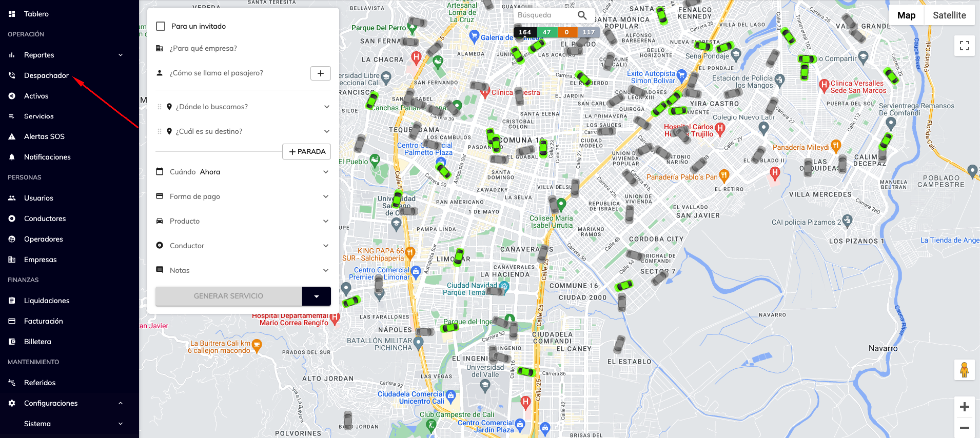Add a passenger with the plus button
Screen dimensions: 980x438
(321, 73)
